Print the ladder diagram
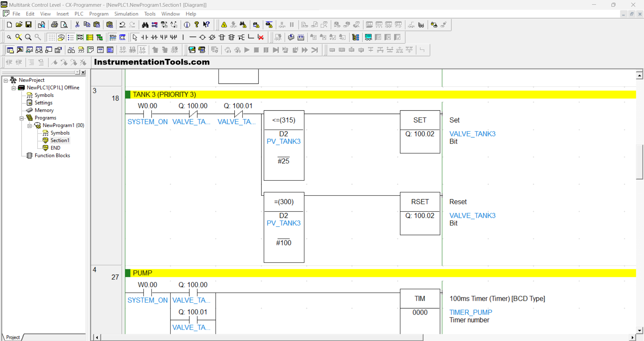 point(54,25)
